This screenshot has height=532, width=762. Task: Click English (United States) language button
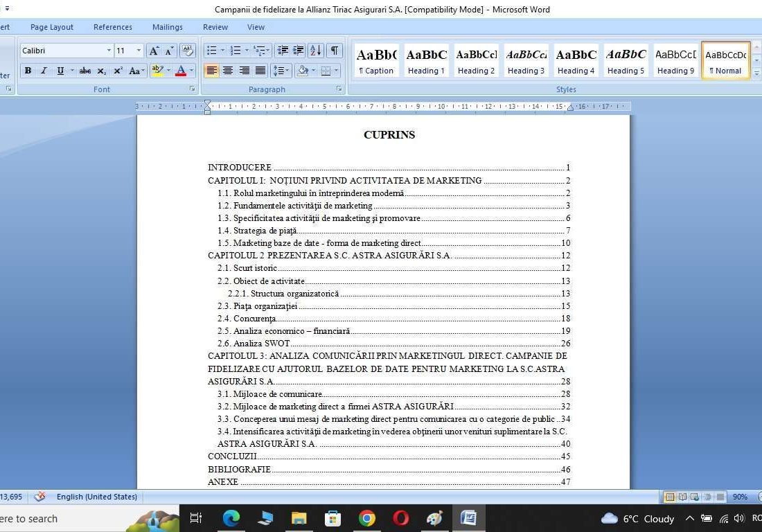(96, 497)
